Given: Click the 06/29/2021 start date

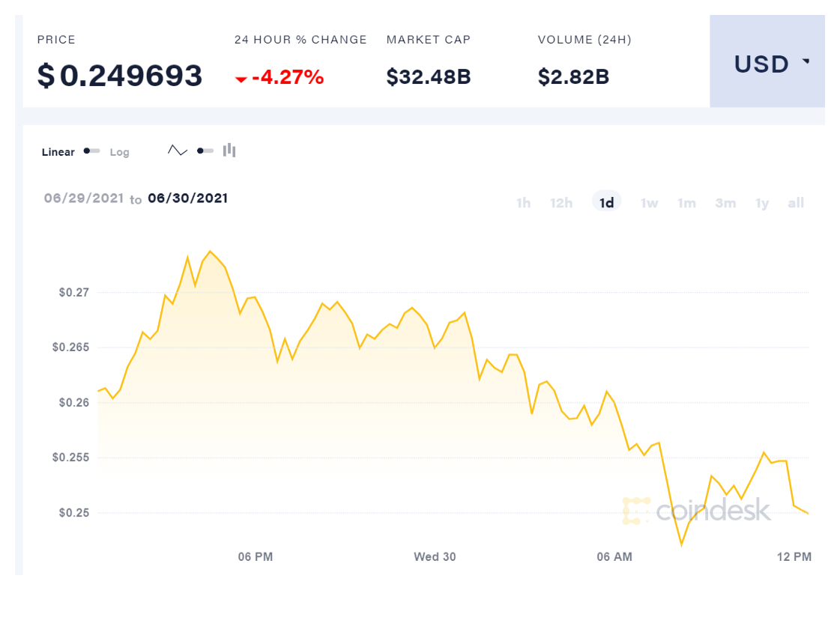Looking at the screenshot, I should (83, 198).
